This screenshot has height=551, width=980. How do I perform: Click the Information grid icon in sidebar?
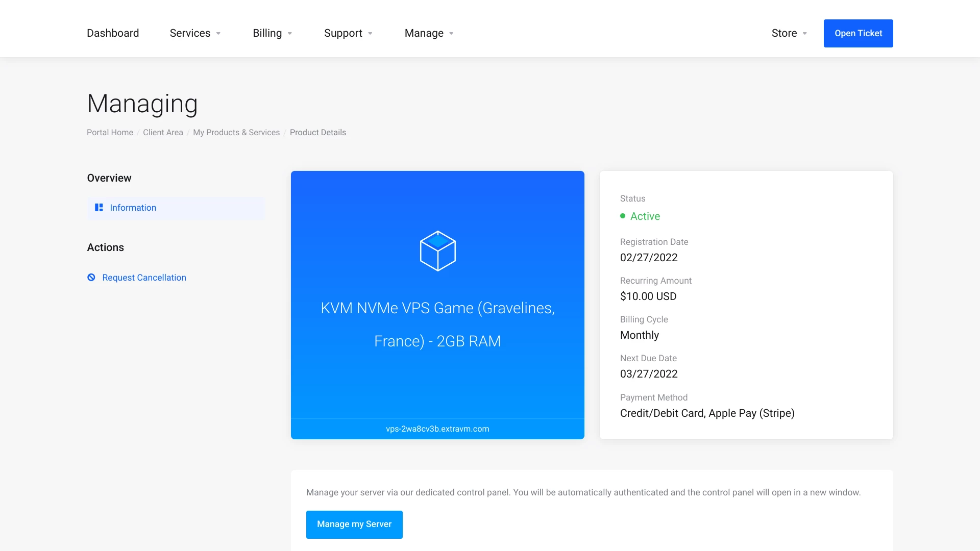point(99,208)
